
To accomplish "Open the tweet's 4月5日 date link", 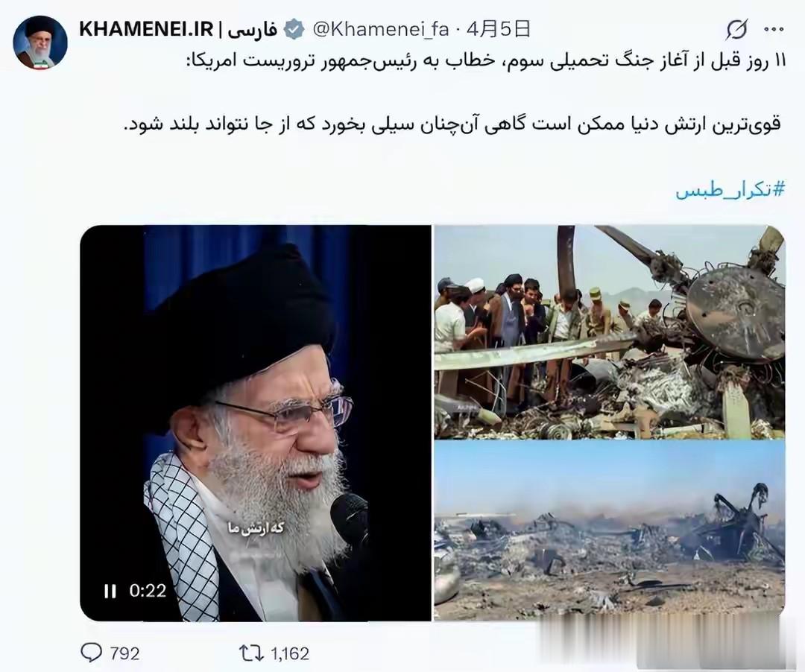I will (498, 29).
